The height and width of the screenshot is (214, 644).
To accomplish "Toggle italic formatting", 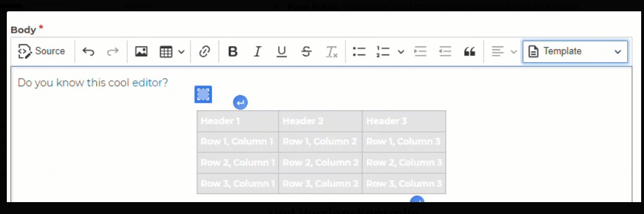I will tap(257, 52).
